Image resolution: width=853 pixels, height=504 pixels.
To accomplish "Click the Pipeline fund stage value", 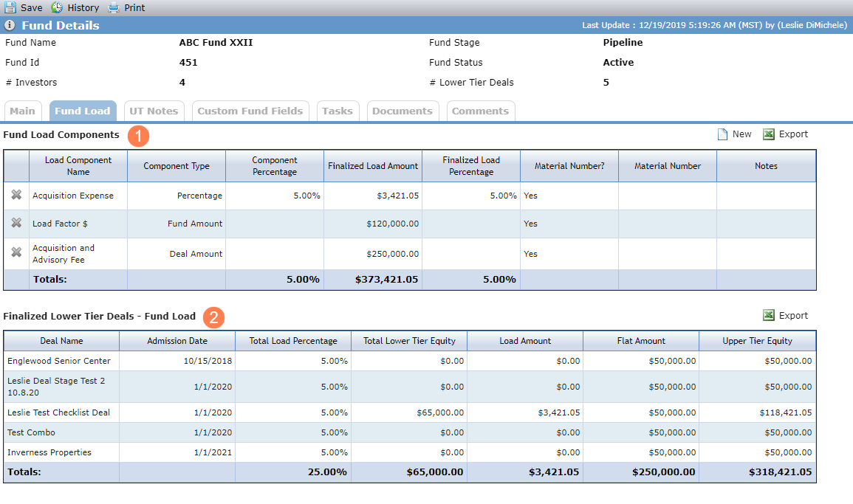I will pos(623,42).
